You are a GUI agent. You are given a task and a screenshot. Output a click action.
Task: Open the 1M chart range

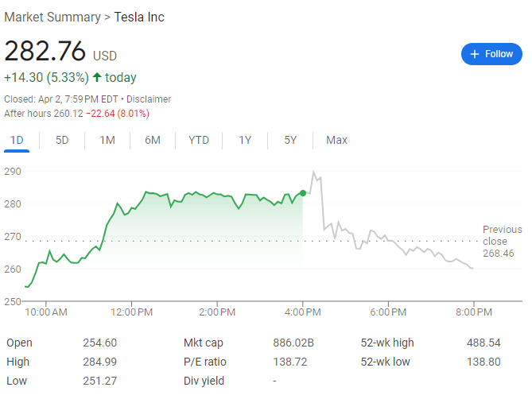(x=107, y=140)
